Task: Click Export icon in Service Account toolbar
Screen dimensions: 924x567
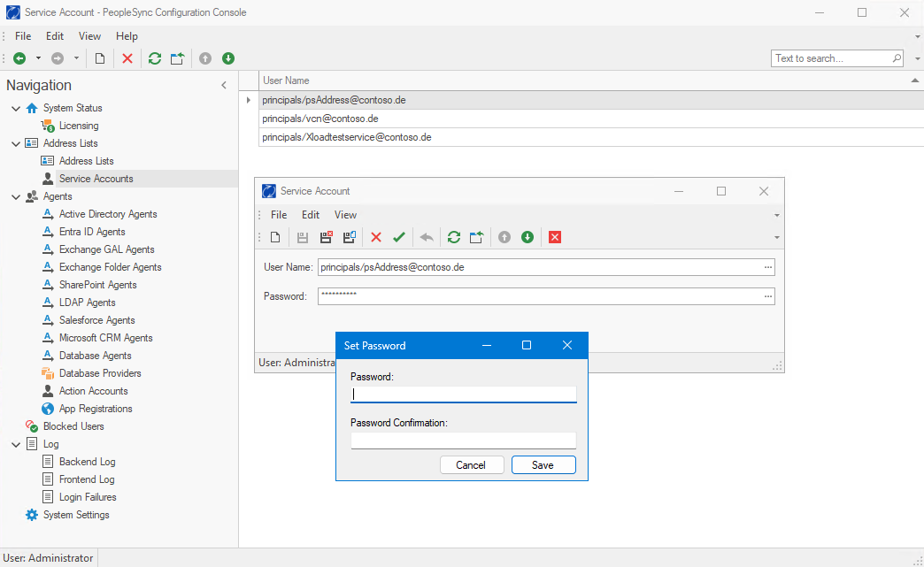Action: coord(477,237)
